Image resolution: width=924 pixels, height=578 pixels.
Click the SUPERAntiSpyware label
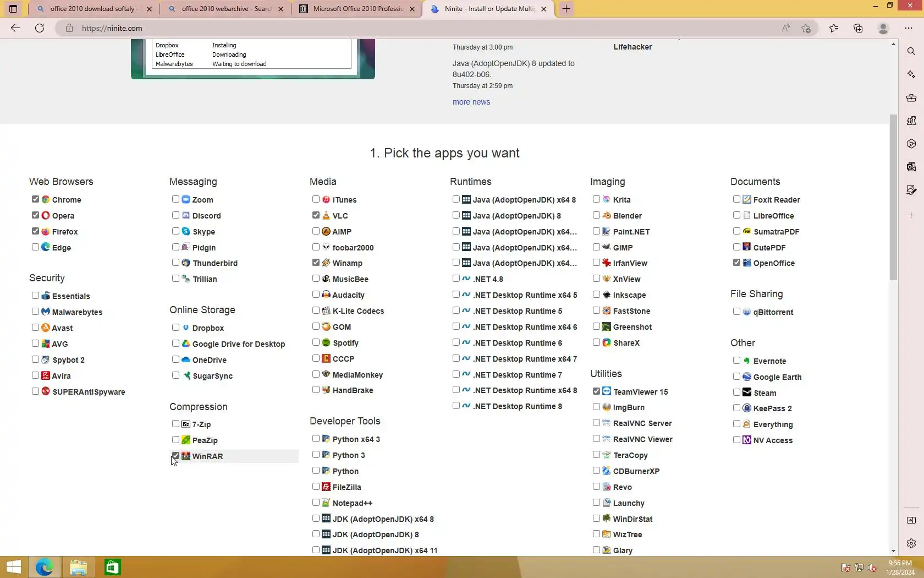click(x=89, y=392)
